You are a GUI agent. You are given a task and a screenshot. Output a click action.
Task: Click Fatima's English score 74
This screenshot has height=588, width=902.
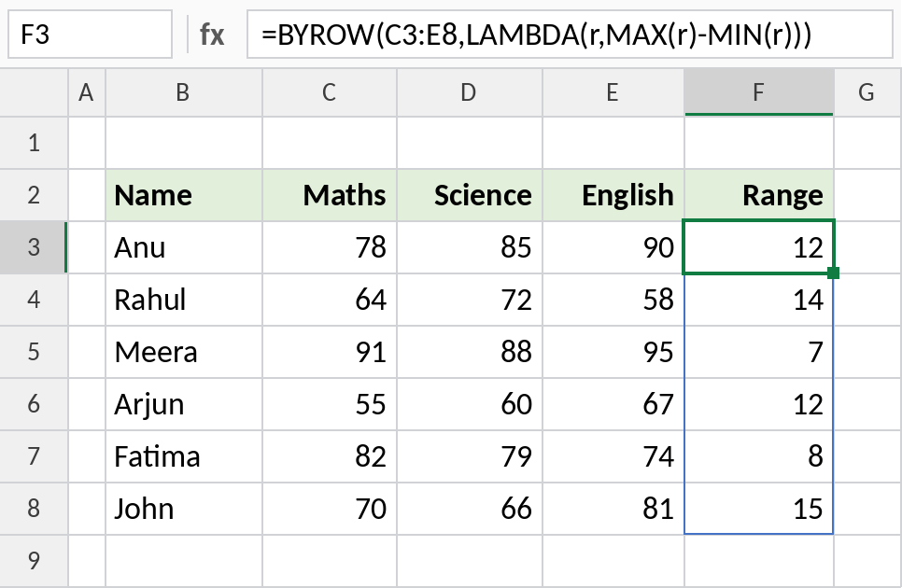[x=613, y=456]
